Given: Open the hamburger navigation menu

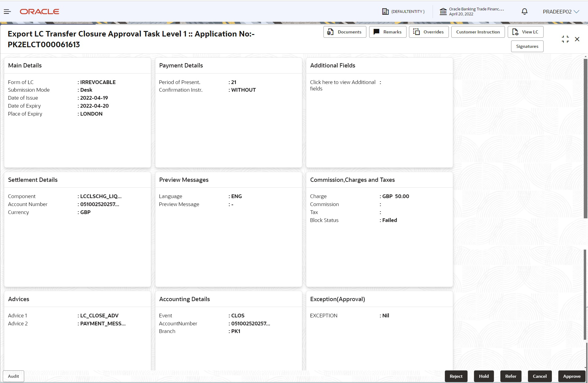Looking at the screenshot, I should (x=7, y=11).
